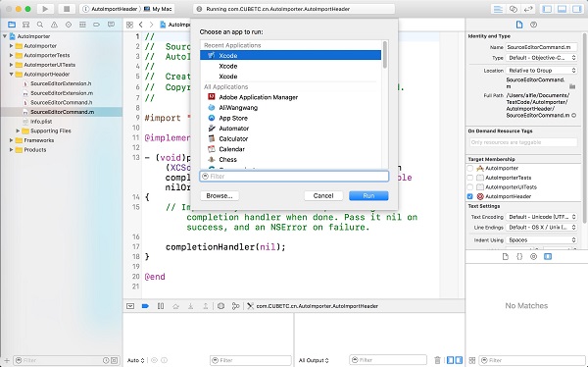Open the Project navigator tab
Screen dimensions: 588x367
click(12, 25)
